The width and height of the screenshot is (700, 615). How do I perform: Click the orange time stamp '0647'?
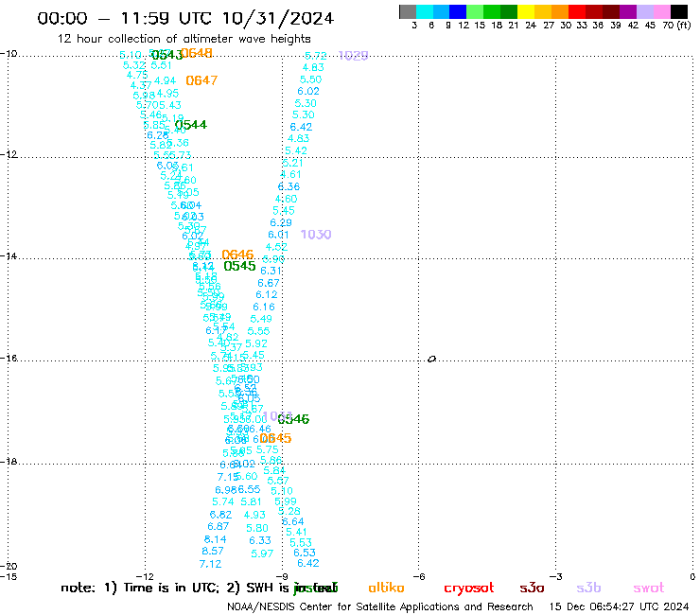coord(201,80)
